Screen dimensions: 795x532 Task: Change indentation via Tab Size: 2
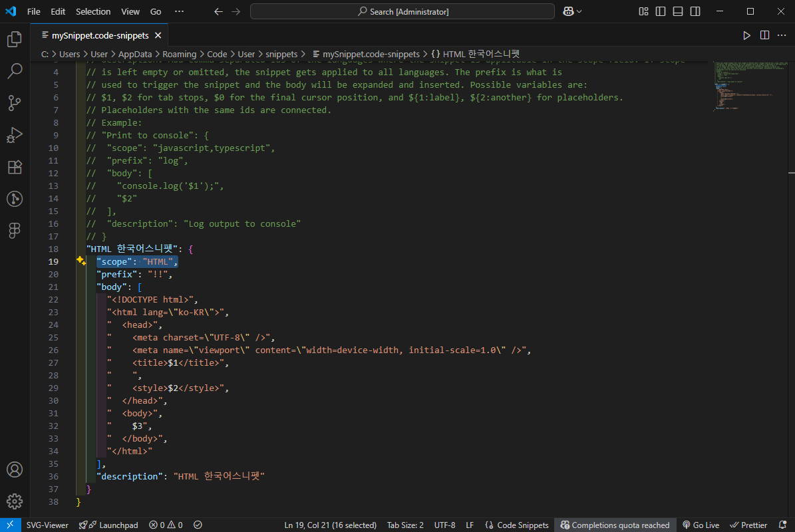coord(405,525)
